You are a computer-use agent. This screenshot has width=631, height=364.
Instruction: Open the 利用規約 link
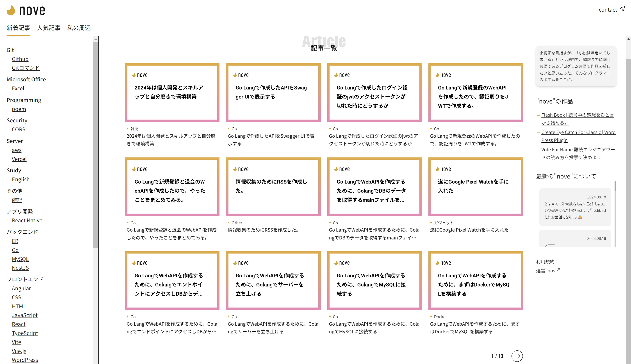tap(545, 262)
